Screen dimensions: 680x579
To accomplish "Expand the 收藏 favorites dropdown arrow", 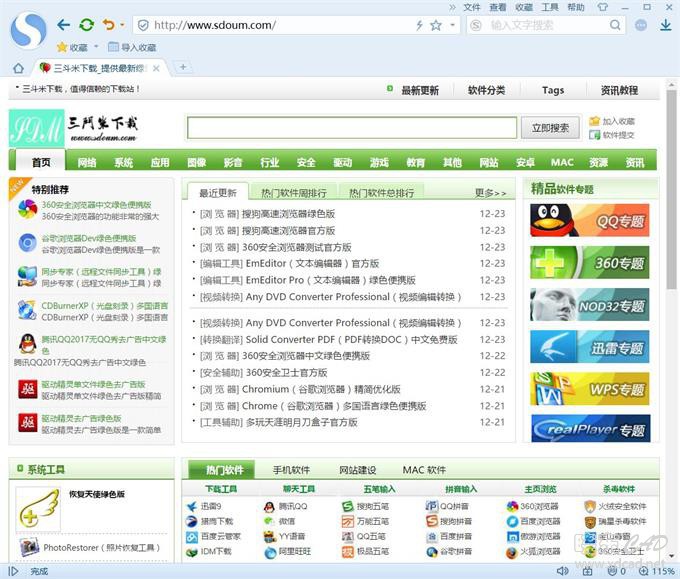I will pyautogui.click(x=96, y=46).
